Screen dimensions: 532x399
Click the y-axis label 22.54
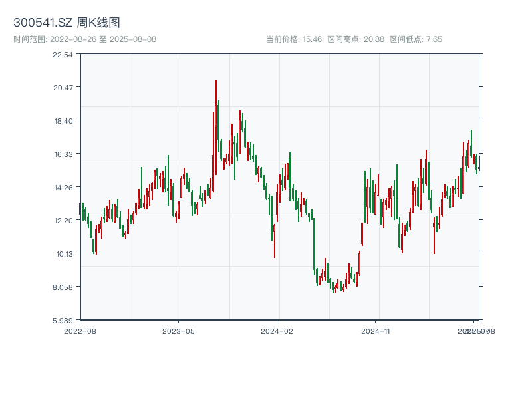[x=63, y=55]
